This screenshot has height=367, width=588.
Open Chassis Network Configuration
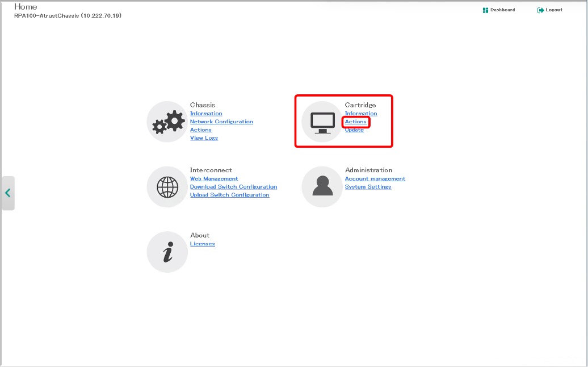(x=221, y=122)
